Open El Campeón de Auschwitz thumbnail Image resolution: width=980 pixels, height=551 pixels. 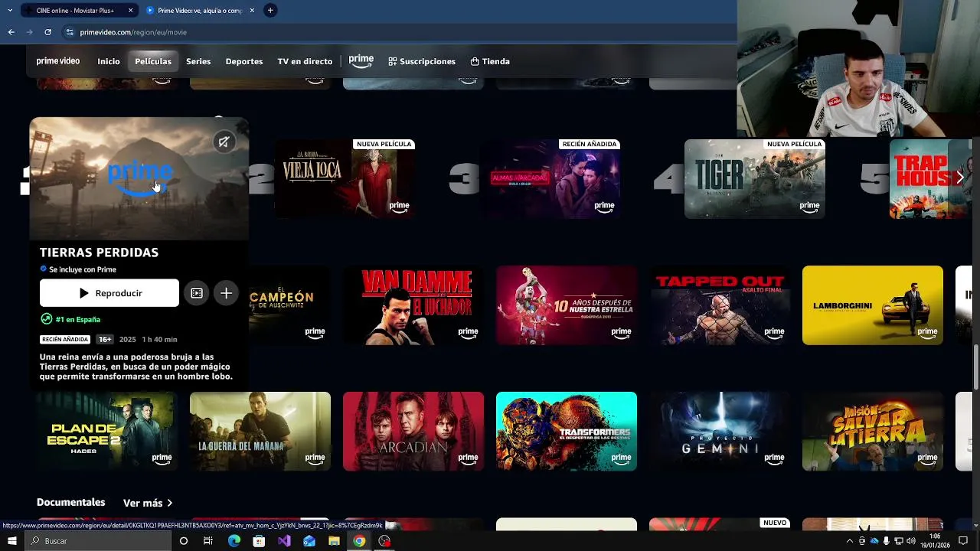coord(289,305)
